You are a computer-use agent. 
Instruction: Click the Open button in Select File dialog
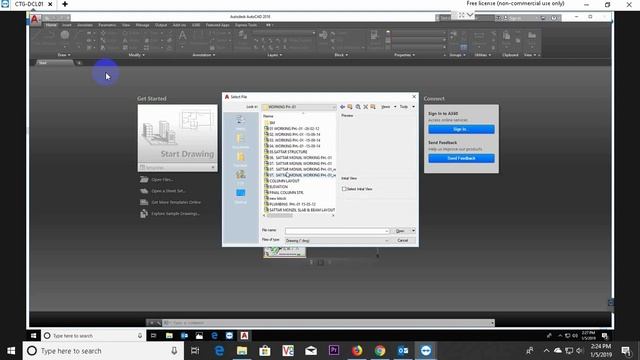(400, 231)
